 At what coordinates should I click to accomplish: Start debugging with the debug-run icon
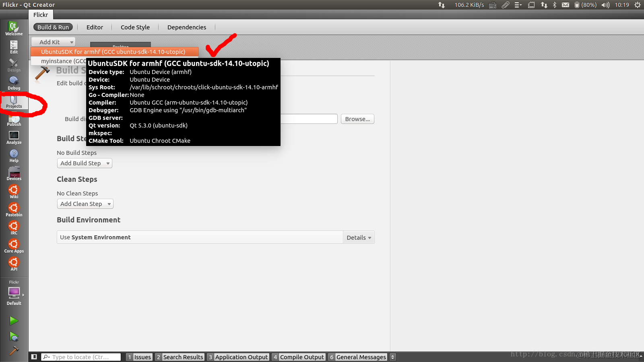click(14, 336)
